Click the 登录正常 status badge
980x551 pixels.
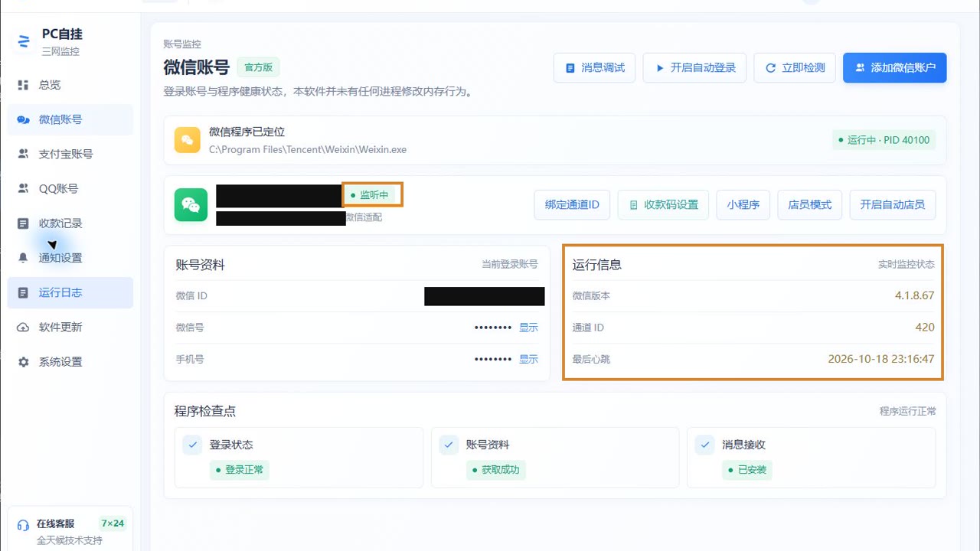pos(240,470)
